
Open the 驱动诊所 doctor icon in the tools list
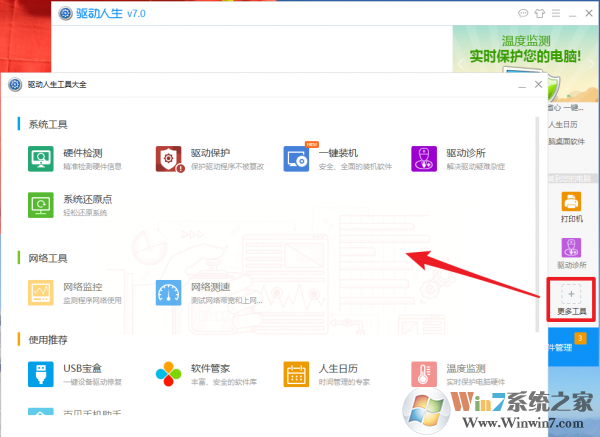pyautogui.click(x=424, y=159)
